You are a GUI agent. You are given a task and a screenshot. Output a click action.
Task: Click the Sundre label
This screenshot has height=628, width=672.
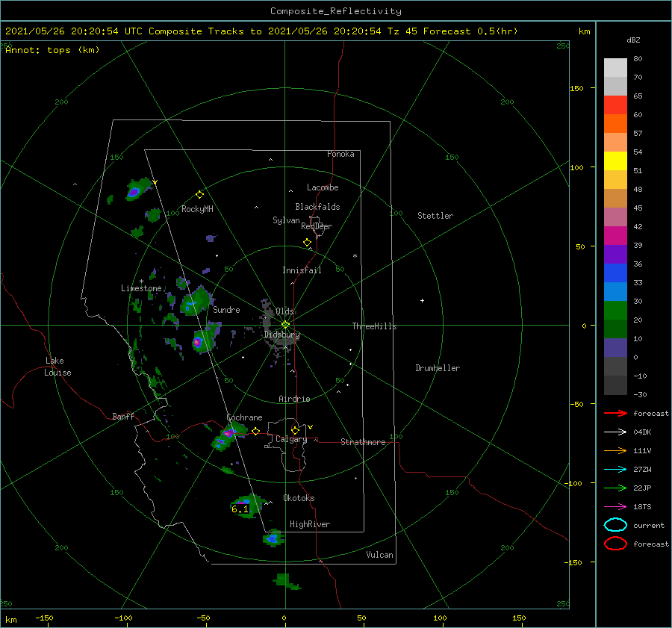[x=226, y=309]
